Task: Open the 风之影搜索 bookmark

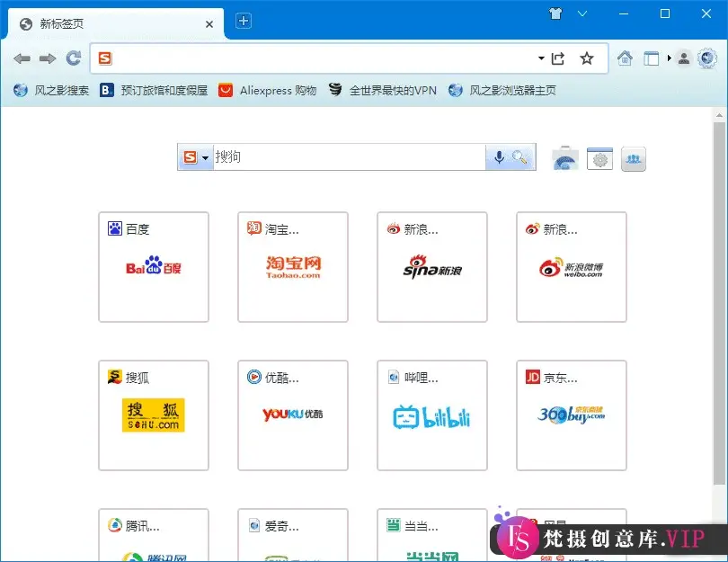Action: (x=51, y=90)
